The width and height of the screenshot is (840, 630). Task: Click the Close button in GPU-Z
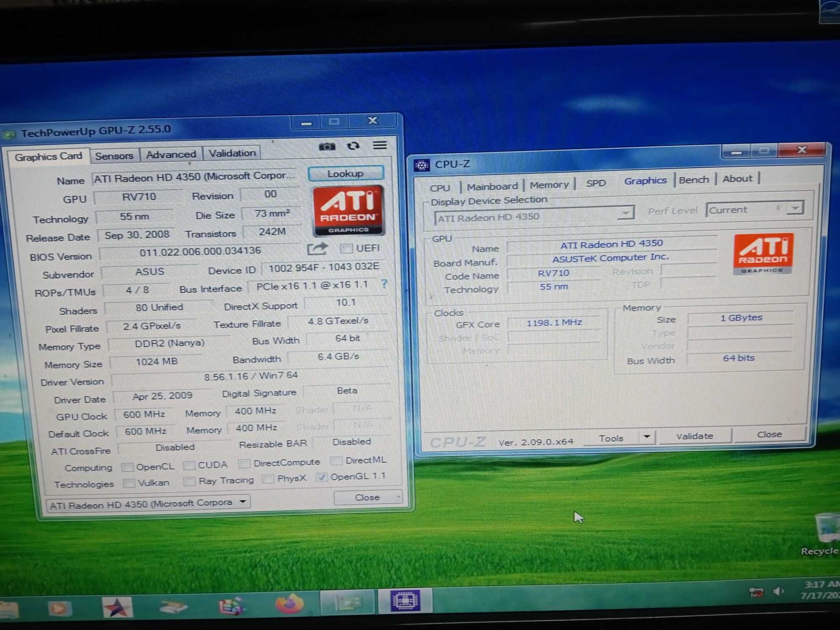click(368, 497)
